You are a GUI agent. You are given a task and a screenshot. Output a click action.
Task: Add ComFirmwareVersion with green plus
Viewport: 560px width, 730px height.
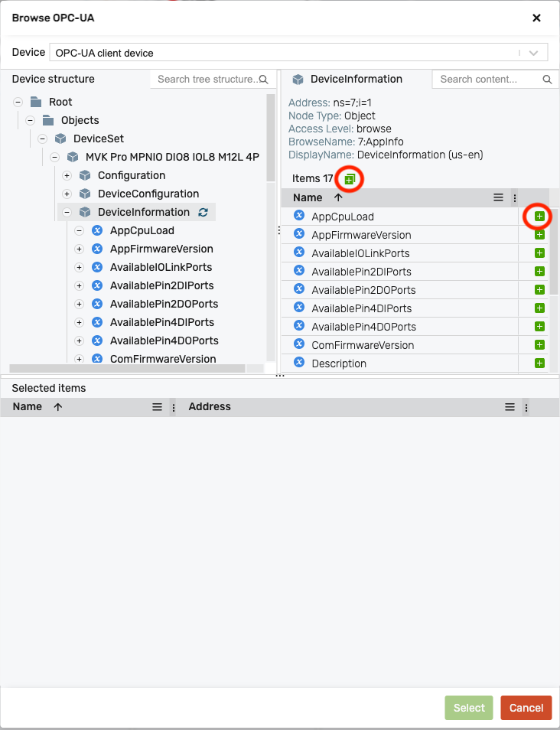(539, 345)
